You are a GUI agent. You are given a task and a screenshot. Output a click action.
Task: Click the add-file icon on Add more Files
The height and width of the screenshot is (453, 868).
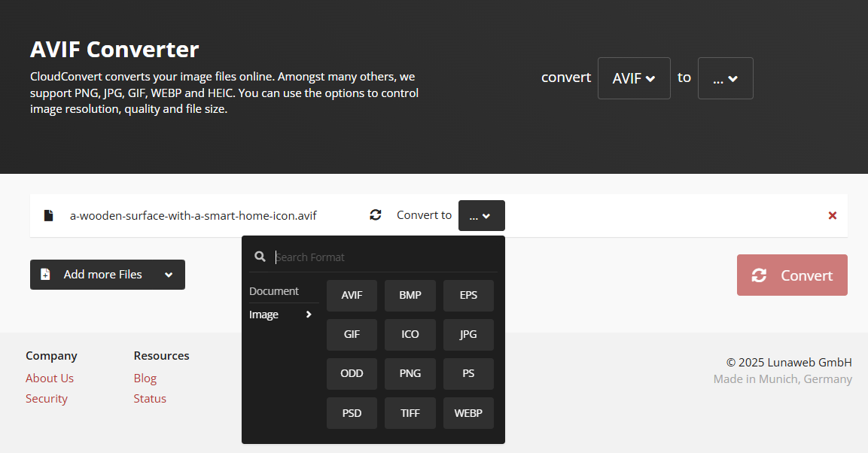[x=45, y=275]
